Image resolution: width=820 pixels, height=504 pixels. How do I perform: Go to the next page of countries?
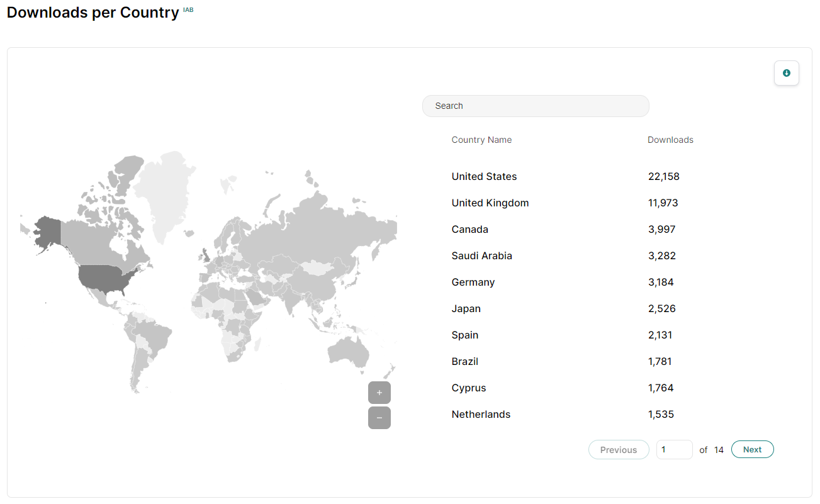click(x=752, y=449)
